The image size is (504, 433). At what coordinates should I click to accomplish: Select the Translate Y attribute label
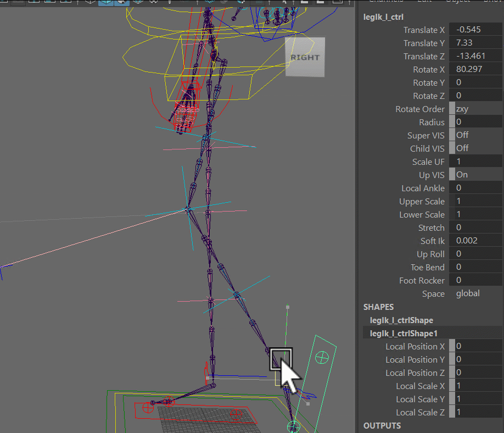[x=424, y=43]
